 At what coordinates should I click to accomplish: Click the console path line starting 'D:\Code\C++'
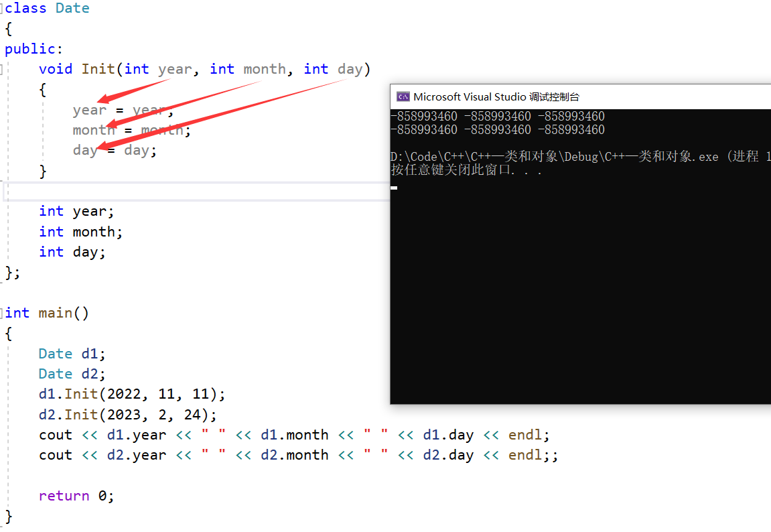581,157
